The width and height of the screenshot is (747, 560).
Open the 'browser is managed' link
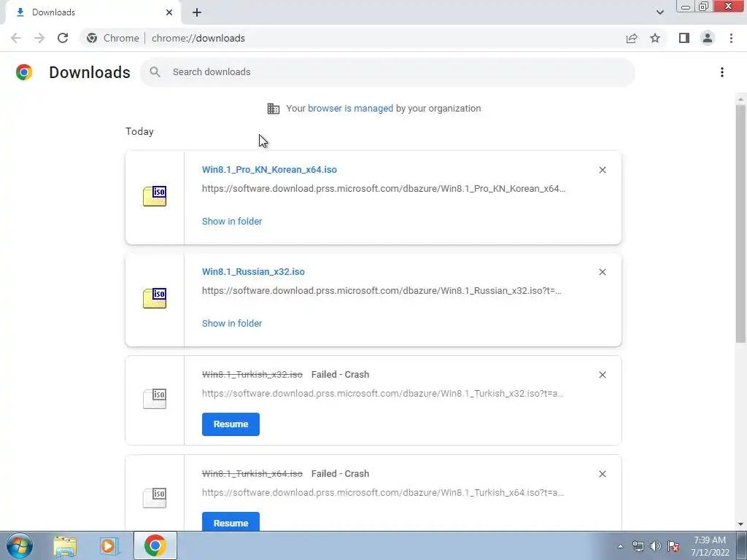coord(350,108)
